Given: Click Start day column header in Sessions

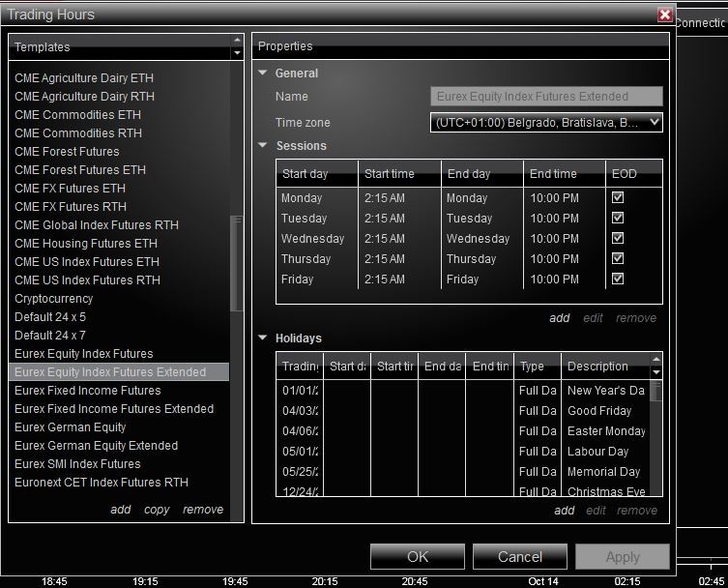Looking at the screenshot, I should (x=317, y=174).
